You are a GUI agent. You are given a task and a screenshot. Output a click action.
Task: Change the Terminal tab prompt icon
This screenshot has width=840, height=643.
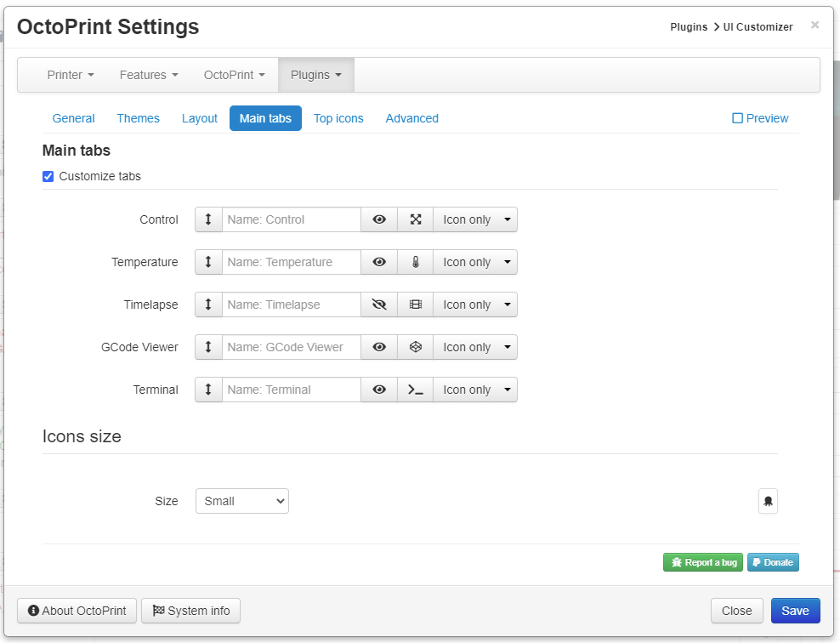point(415,390)
